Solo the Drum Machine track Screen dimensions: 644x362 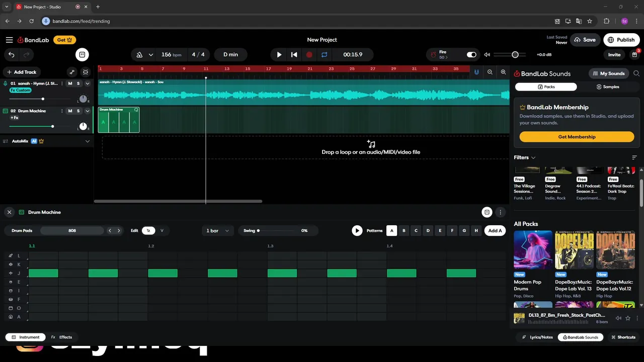pos(78,111)
